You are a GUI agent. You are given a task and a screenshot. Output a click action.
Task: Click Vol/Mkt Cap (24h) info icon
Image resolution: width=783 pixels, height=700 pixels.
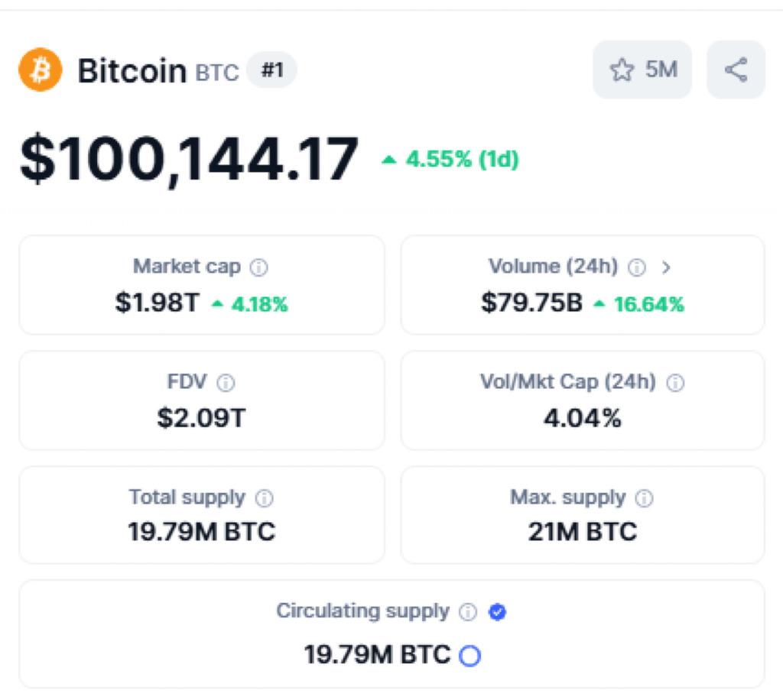pos(676,383)
